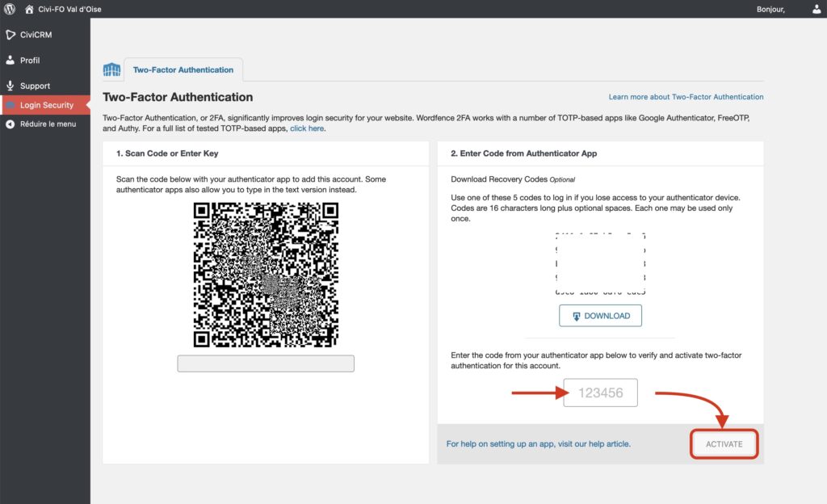
Task: Click the text key field below QR code
Action: point(266,363)
